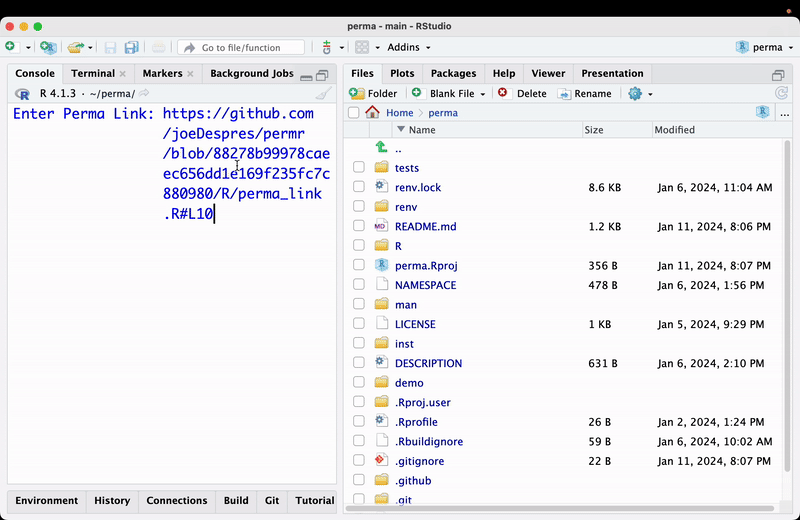The image size is (800, 520).
Task: Click the workspace panes grid icon
Action: (362, 47)
